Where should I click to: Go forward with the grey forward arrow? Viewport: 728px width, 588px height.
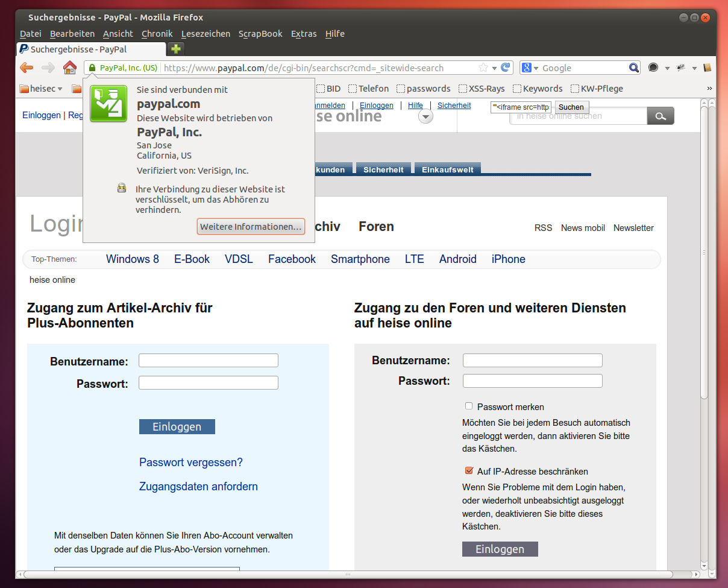[x=48, y=68]
